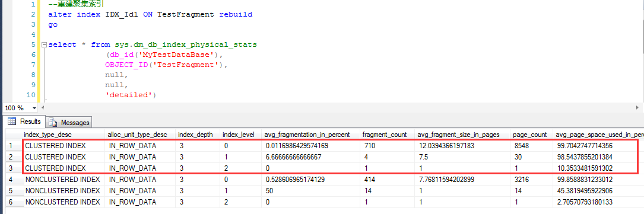Image resolution: width=644 pixels, height=214 pixels.
Task: Click the page_count column header
Action: pos(530,135)
